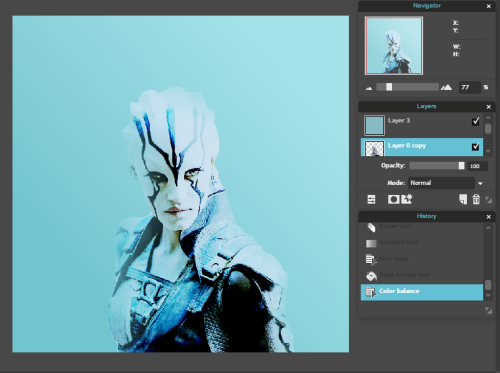Click the Navigator panel title

tap(427, 6)
